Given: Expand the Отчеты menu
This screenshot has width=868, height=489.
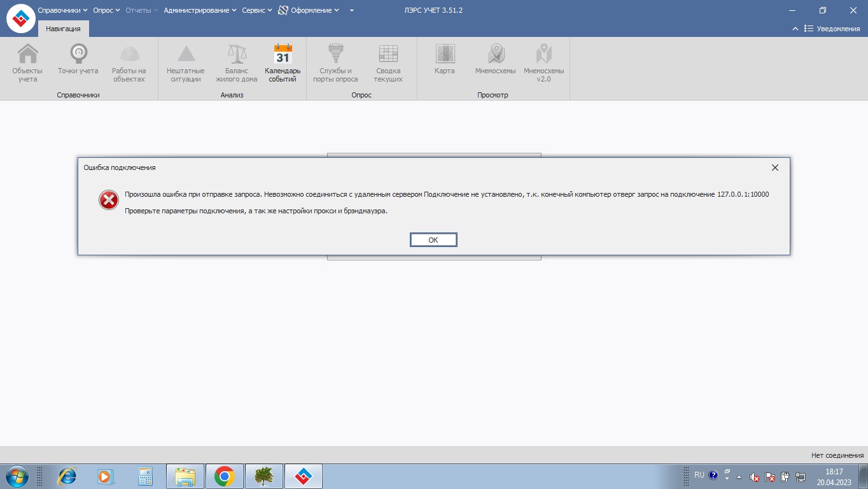Looking at the screenshot, I should click(x=141, y=10).
